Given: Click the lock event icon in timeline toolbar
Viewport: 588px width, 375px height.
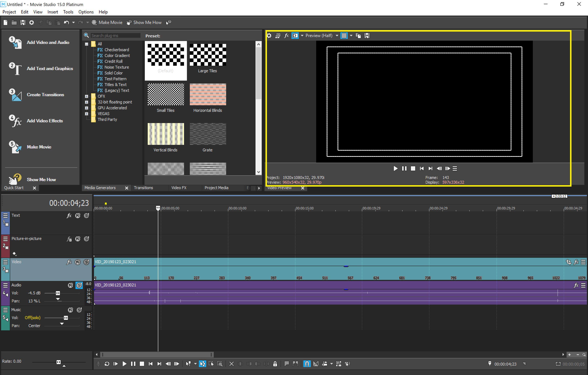Looking at the screenshot, I should [275, 364].
